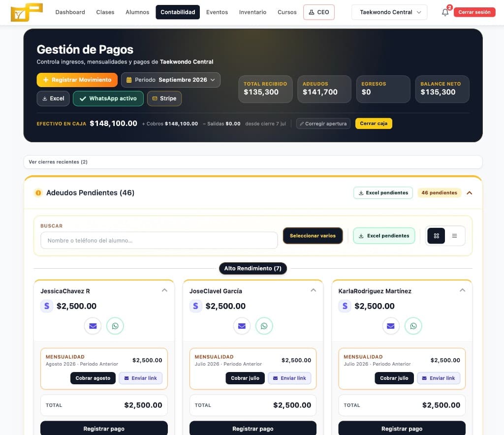Screen dimensions: 504x435
Task: Click Stripe badge on JessicaChavez R card
Action: point(47,306)
